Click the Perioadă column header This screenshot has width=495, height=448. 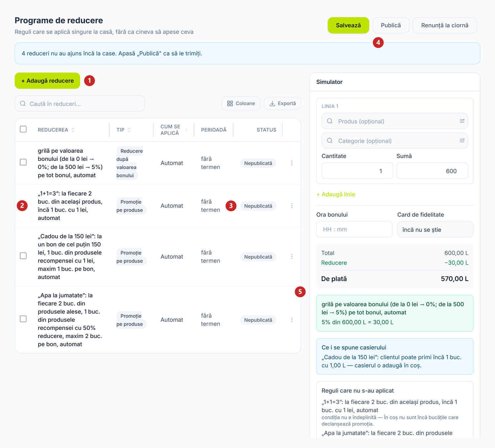click(214, 130)
